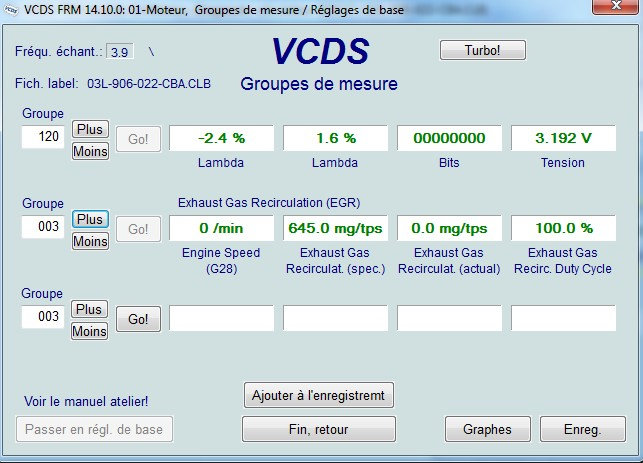
Task: Click Plus in the third, empty Groupe row
Action: pyautogui.click(x=89, y=309)
